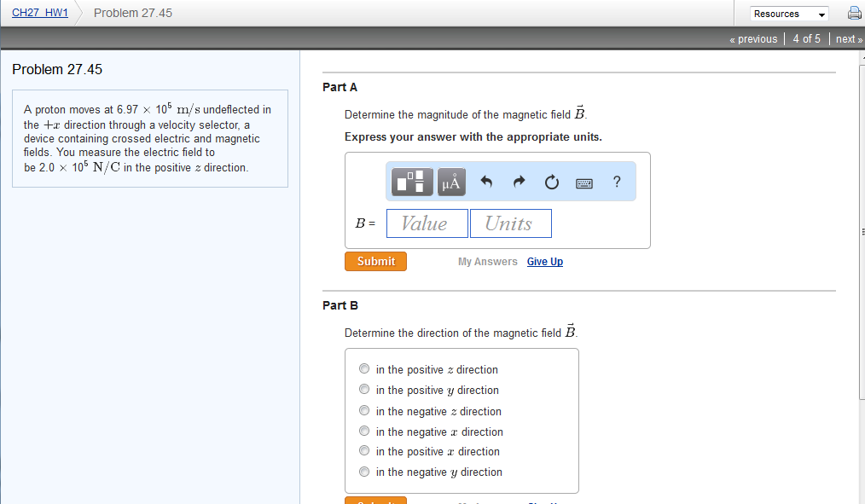Open the CH27_HW1 breadcrumb link
This screenshot has width=865, height=504.
click(39, 13)
